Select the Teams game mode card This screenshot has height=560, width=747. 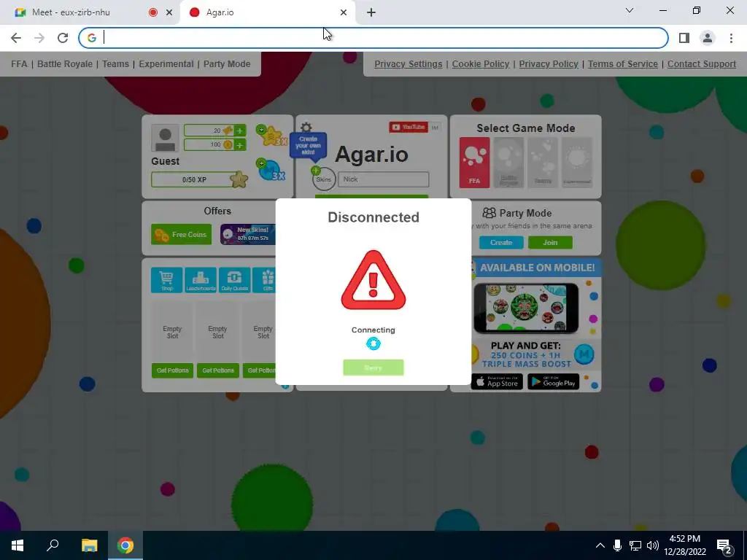point(543,163)
